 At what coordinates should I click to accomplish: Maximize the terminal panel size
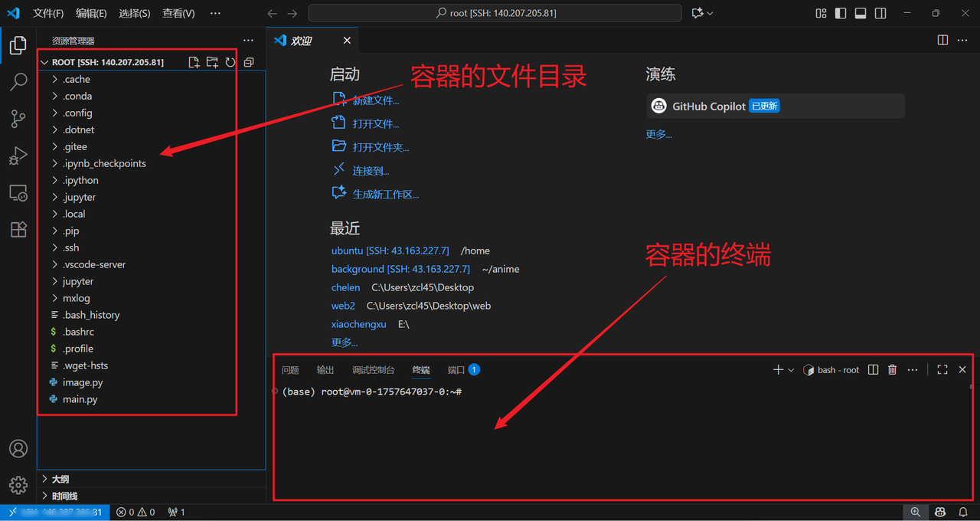(x=942, y=370)
